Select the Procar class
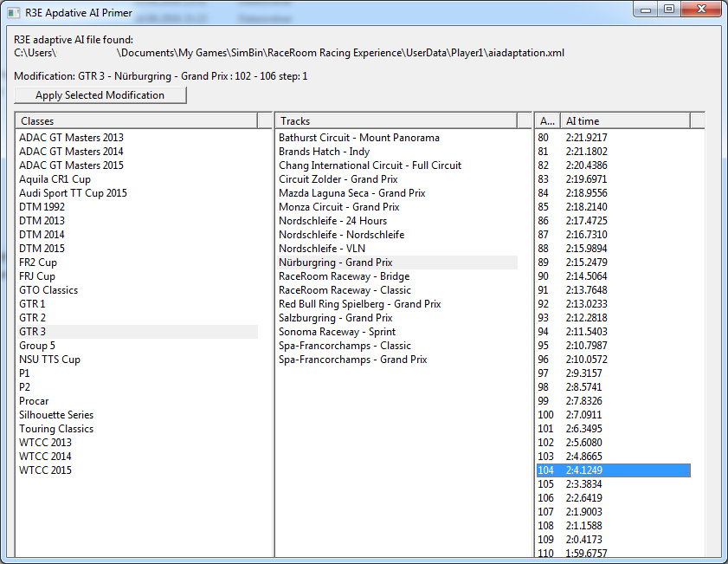 click(x=138, y=401)
